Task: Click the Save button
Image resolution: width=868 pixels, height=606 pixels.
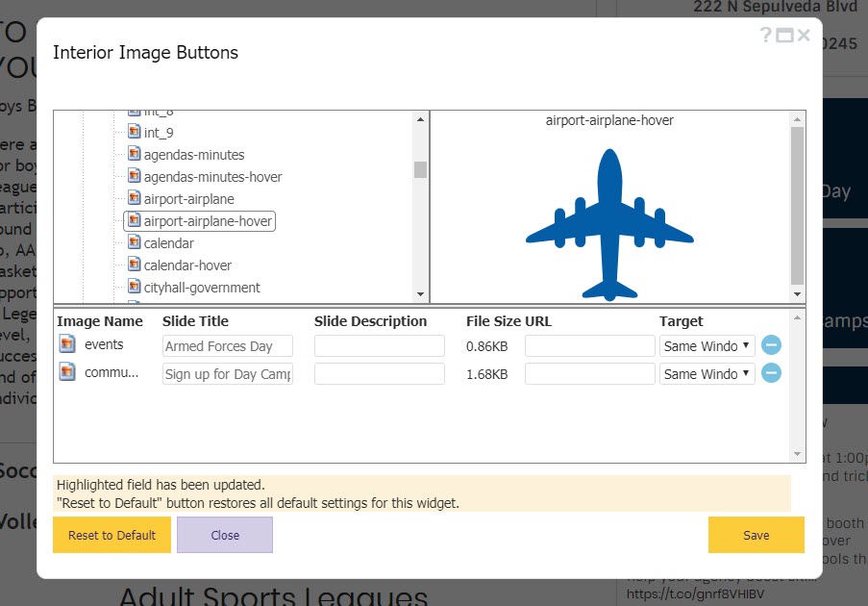Action: tap(756, 535)
